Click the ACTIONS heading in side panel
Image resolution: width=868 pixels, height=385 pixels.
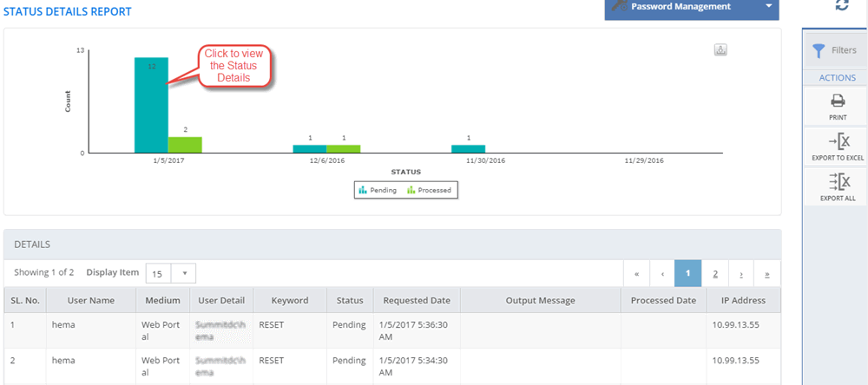pyautogui.click(x=837, y=78)
